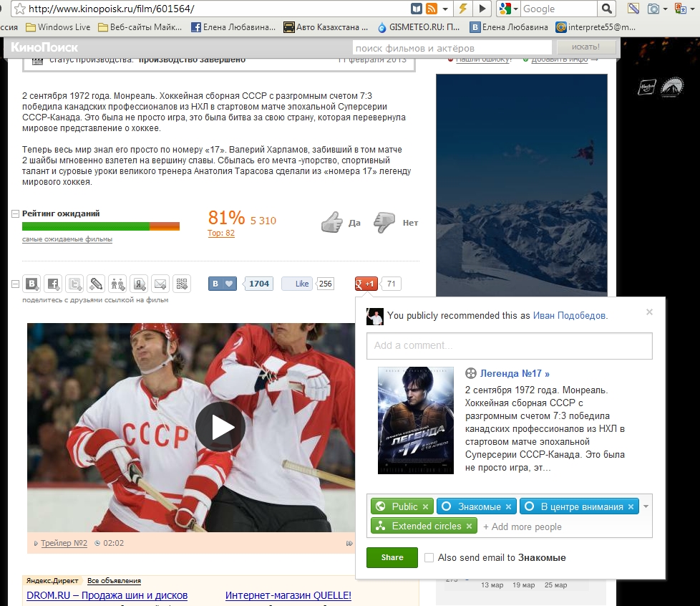The image size is (700, 606).
Task: Toggle the lightning turbo mode icon
Action: click(463, 9)
